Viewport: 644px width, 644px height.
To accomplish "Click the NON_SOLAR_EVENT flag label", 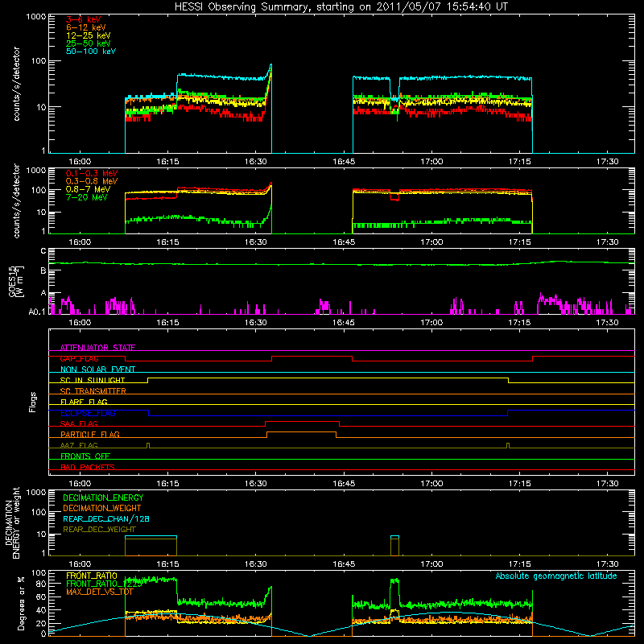I will pos(97,369).
